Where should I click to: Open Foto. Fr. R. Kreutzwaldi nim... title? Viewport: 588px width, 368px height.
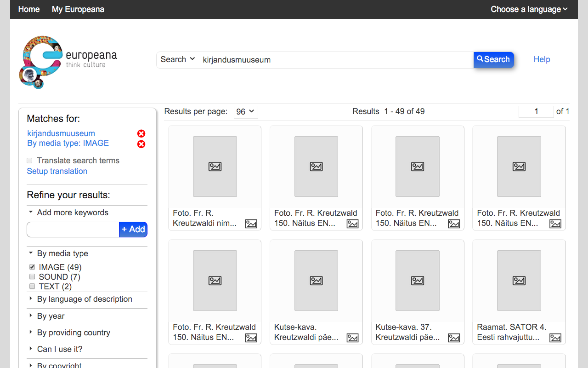pyautogui.click(x=205, y=218)
